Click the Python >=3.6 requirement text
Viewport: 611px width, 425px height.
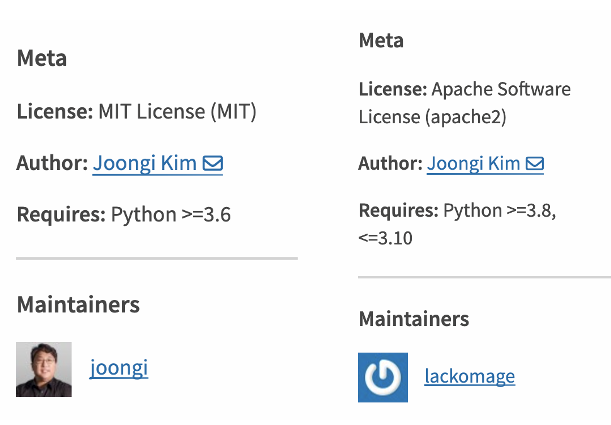point(171,214)
